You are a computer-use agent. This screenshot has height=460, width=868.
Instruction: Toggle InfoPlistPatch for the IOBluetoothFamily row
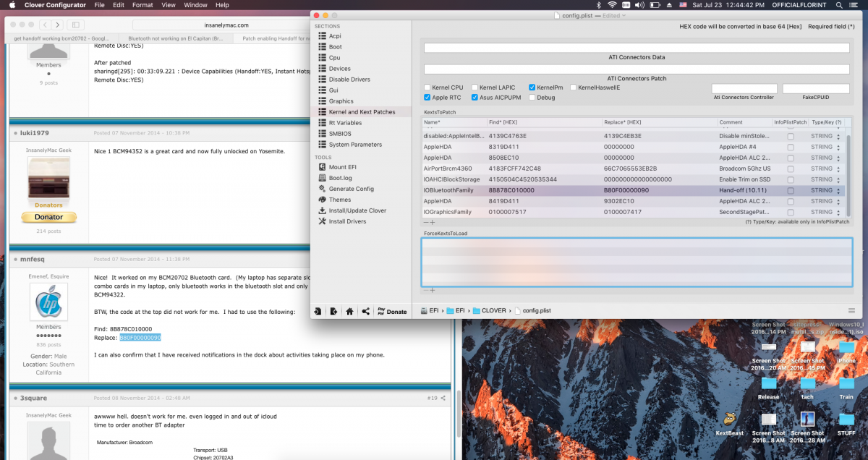[791, 190]
